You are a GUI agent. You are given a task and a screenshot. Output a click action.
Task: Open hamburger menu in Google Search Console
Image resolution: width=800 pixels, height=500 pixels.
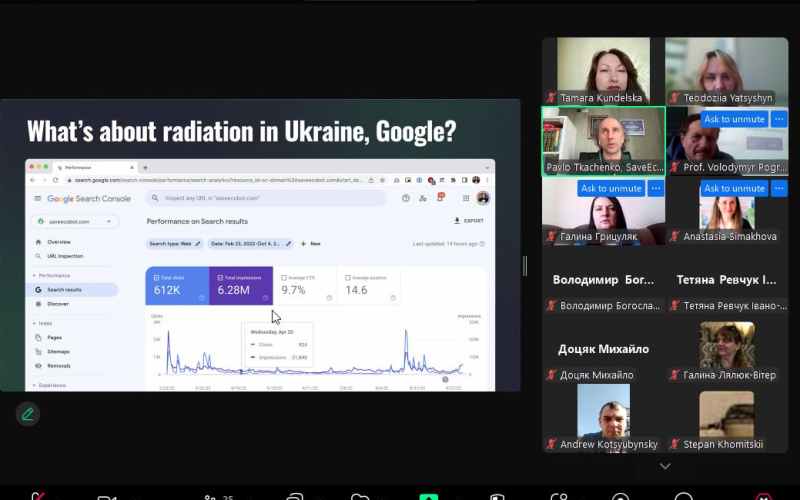tap(38, 198)
